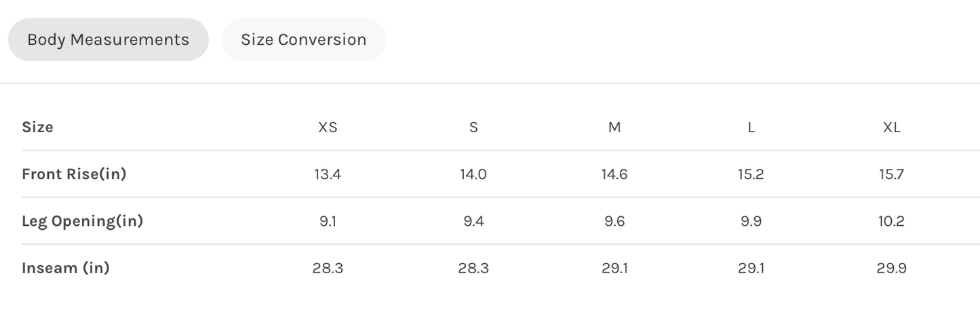This screenshot has height=318, width=980.
Task: Select the Body Measurements tab
Action: tap(108, 40)
